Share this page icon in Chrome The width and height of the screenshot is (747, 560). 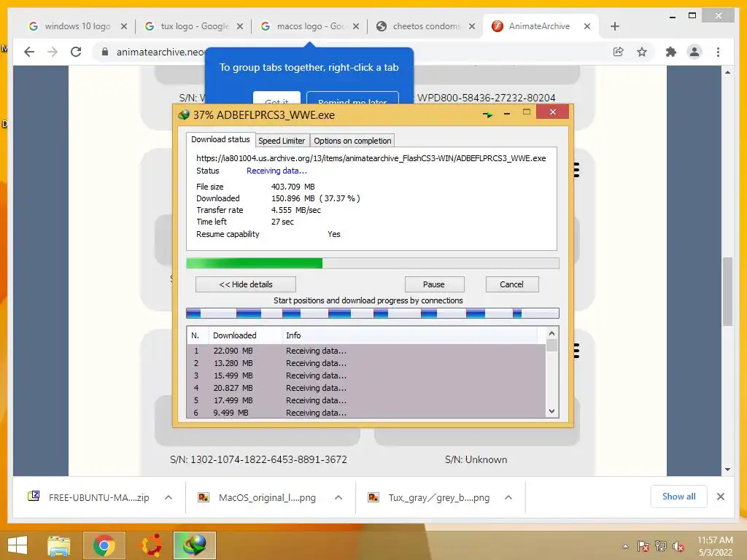(x=619, y=52)
